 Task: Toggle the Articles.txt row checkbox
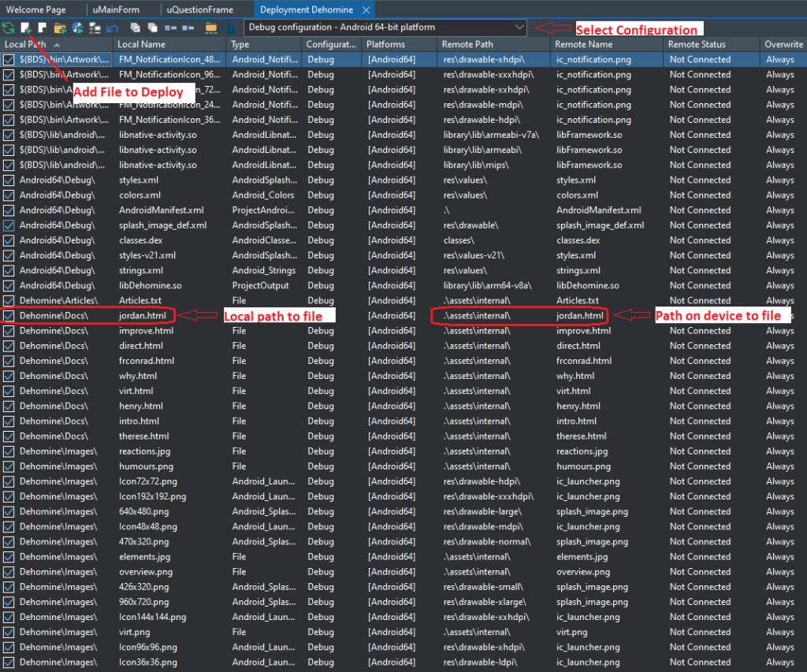(9, 300)
